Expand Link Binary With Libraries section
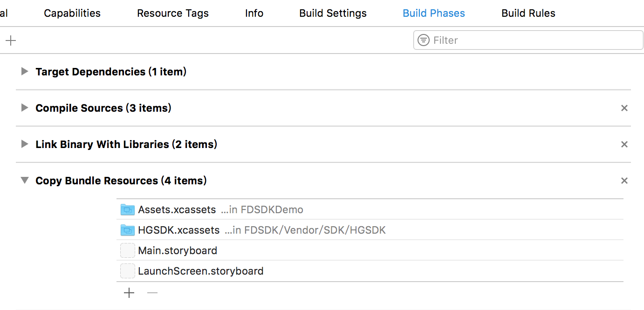The width and height of the screenshot is (644, 310). coord(25,144)
